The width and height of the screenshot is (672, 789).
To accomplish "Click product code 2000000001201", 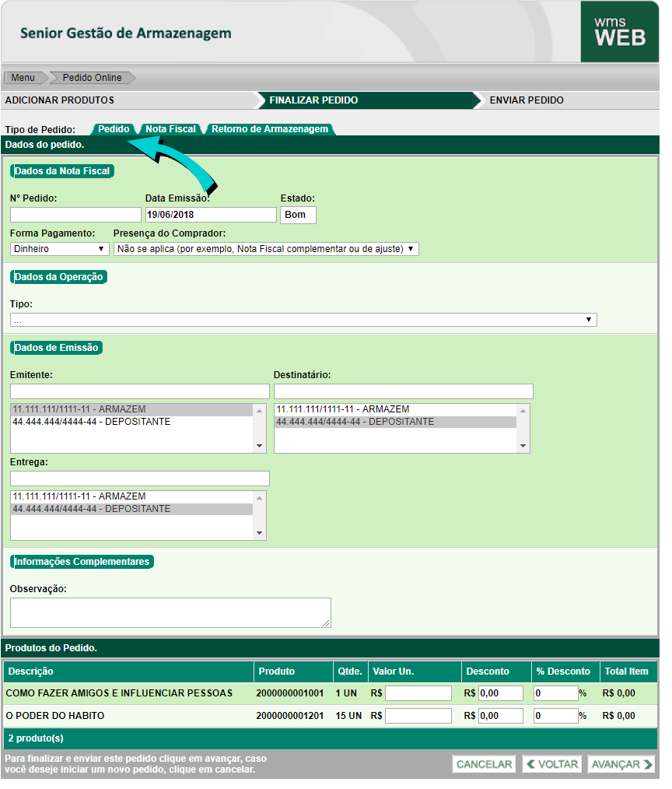I will (290, 716).
